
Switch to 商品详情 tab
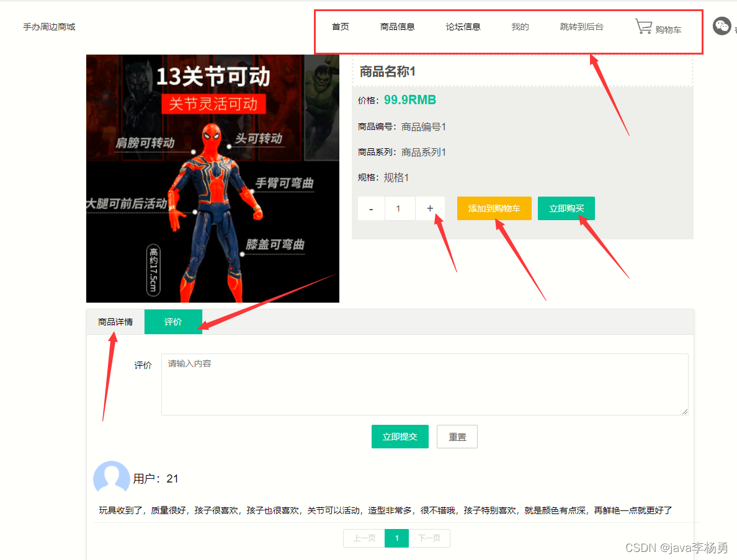(115, 322)
